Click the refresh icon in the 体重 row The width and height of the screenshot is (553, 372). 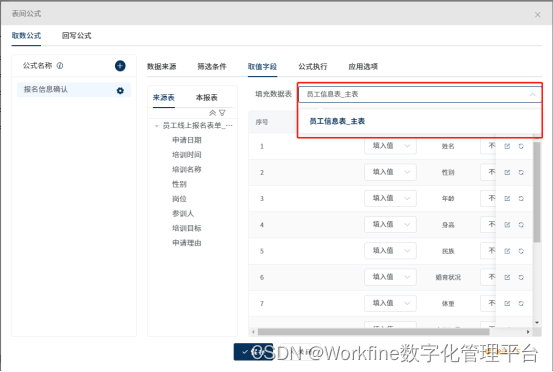pyautogui.click(x=521, y=303)
